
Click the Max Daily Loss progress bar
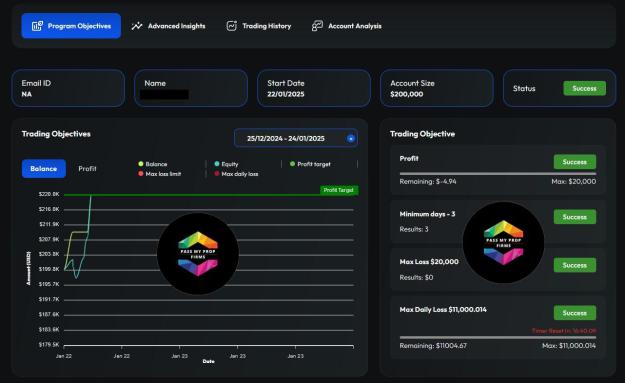(x=498, y=338)
